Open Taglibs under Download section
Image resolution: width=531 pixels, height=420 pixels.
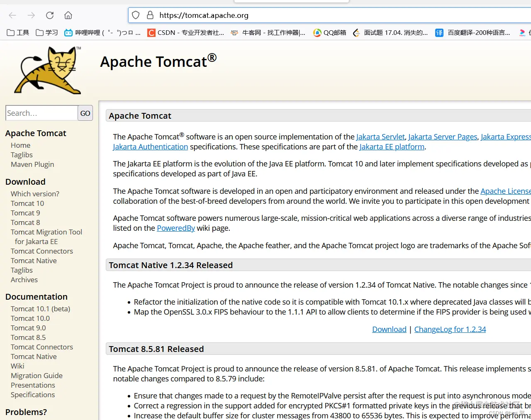[22, 270]
